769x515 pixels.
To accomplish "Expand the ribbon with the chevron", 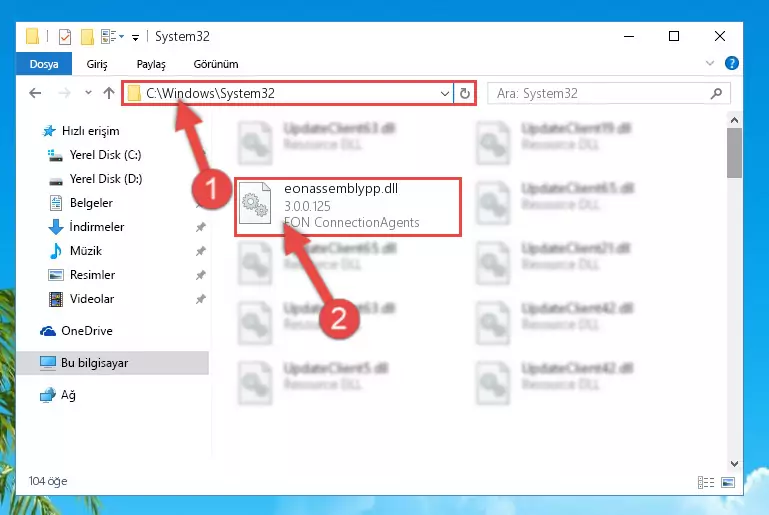I will [x=709, y=63].
